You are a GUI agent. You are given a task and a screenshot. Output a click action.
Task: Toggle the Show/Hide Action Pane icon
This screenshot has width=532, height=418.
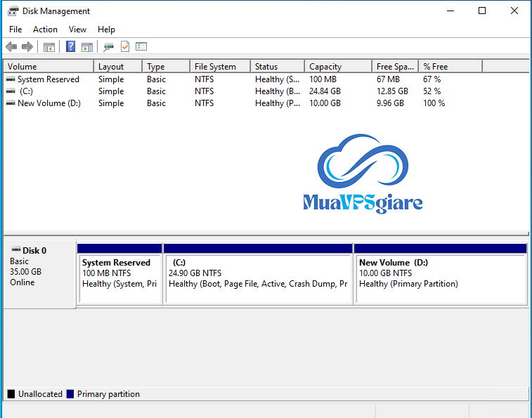pyautogui.click(x=86, y=47)
